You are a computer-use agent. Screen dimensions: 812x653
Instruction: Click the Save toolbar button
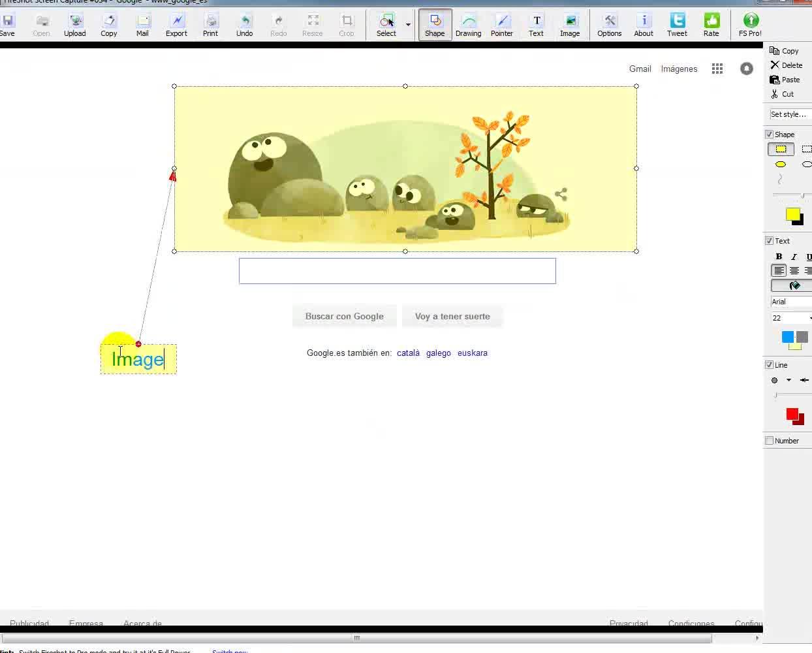pyautogui.click(x=7, y=25)
